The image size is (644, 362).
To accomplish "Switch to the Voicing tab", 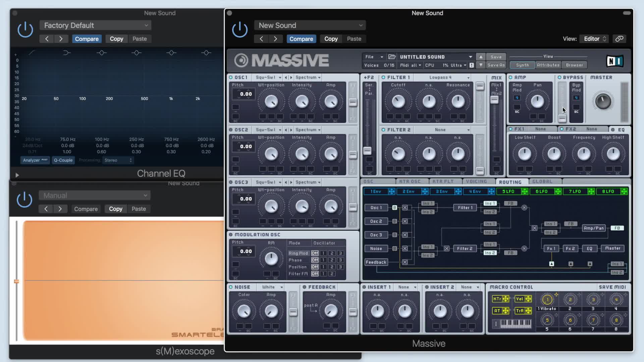I will (476, 181).
